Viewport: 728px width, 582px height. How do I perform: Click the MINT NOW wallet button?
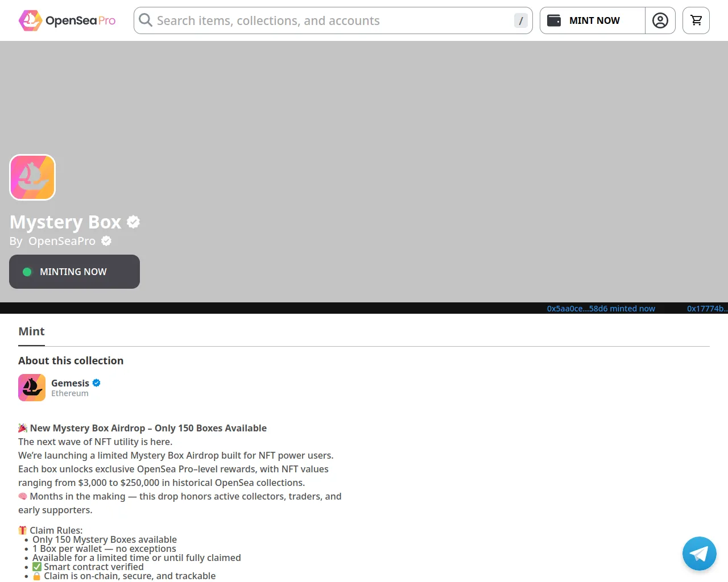[593, 20]
